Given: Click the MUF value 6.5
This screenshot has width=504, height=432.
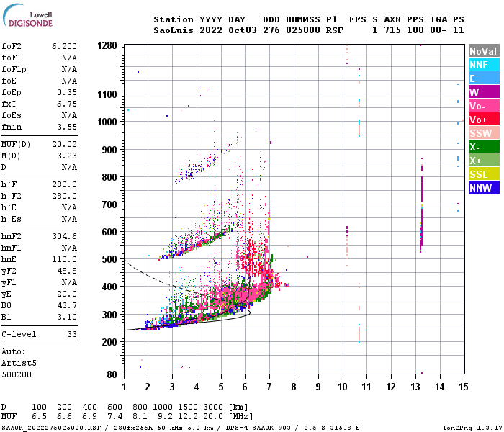Looking at the screenshot, I should tap(39, 417).
